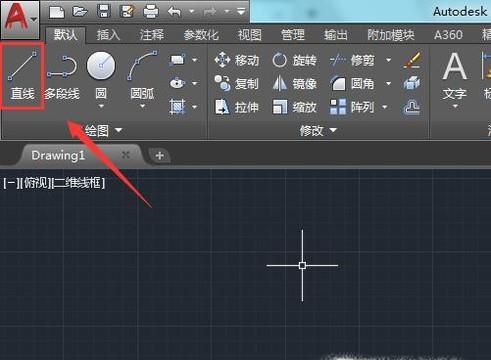Image resolution: width=491 pixels, height=360 pixels.
Task: Open the Customize Quick Access Toolbar dropdown
Action: pos(241,12)
